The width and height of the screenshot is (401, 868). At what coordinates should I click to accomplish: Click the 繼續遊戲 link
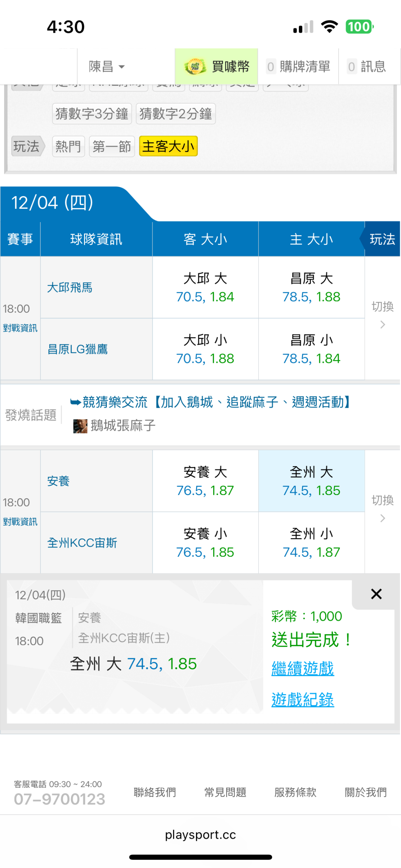[x=303, y=669]
